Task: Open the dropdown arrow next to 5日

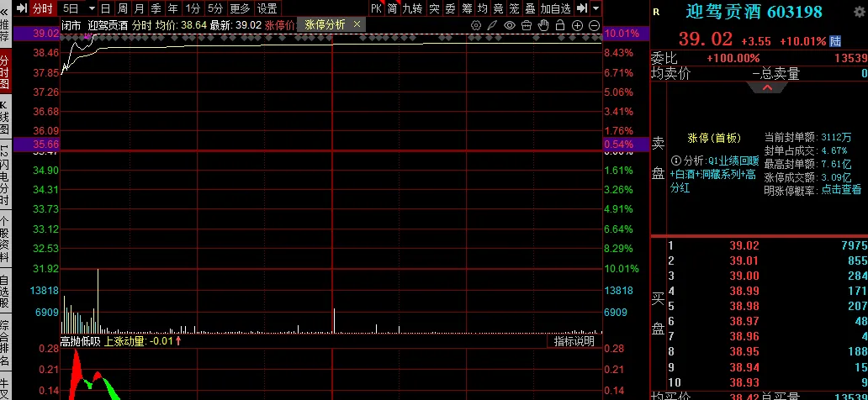Action: (92, 8)
